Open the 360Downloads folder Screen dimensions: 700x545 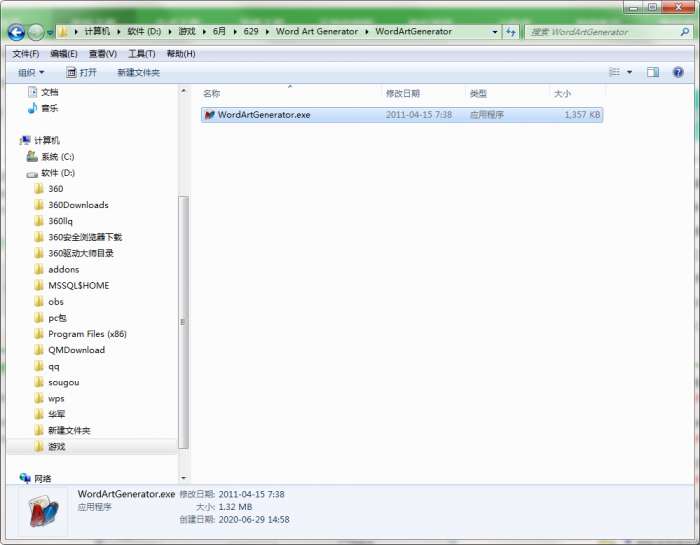tap(78, 205)
